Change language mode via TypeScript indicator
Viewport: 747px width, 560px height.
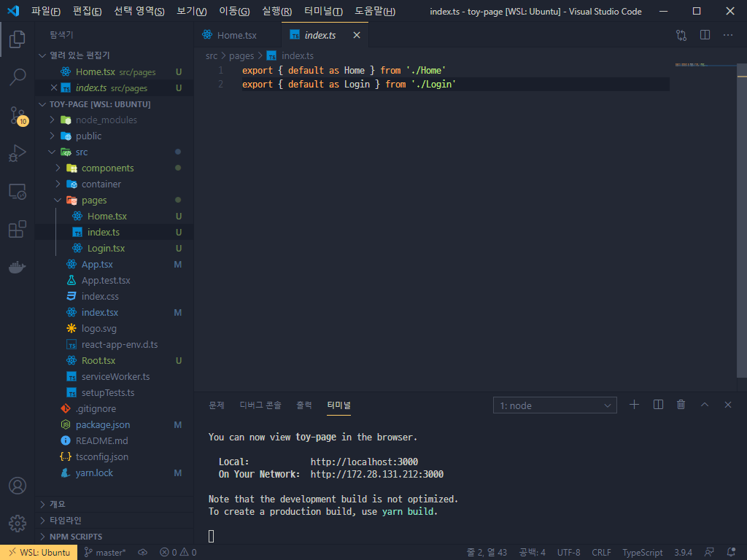pos(642,553)
